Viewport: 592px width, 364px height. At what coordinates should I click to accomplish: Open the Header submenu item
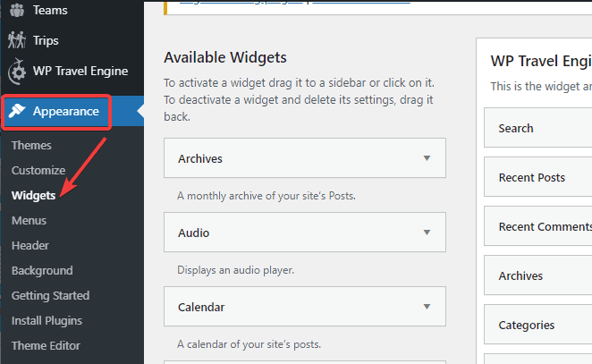tap(30, 245)
